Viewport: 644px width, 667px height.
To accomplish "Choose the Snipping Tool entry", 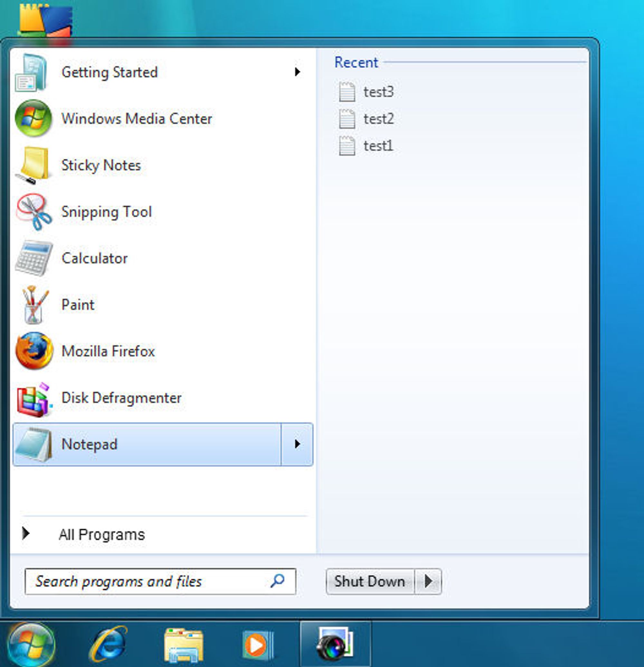I will click(163, 212).
